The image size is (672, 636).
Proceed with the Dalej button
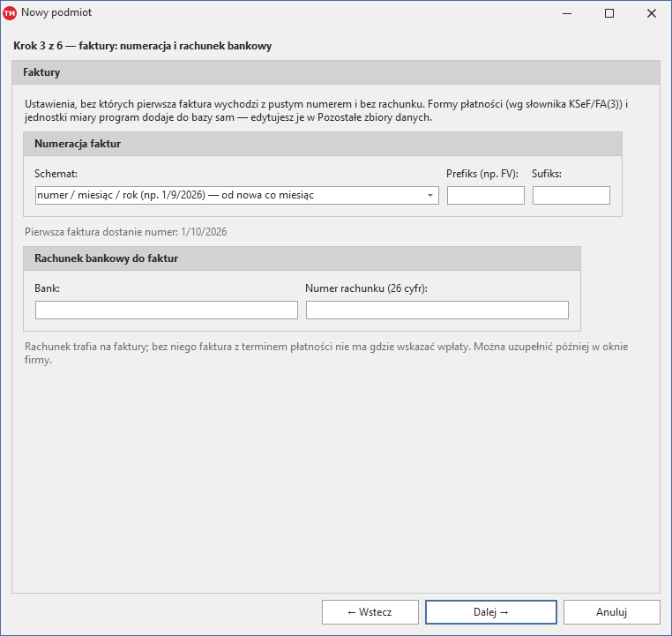(x=491, y=612)
